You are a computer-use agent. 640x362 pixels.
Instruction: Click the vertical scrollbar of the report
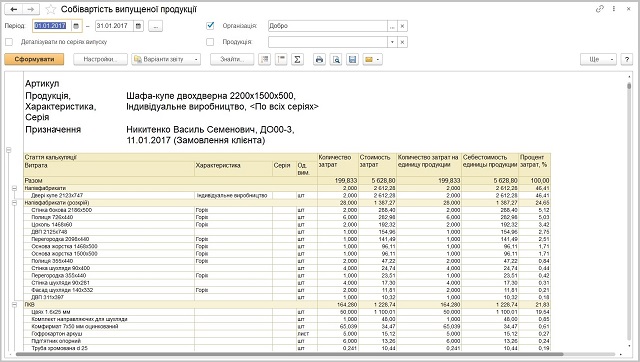(629, 212)
